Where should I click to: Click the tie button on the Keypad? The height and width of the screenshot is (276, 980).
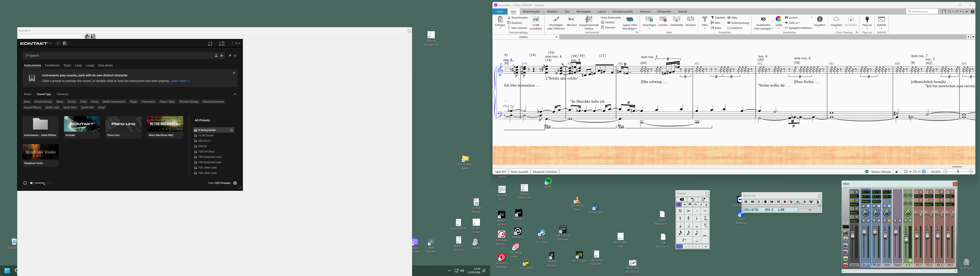pos(705,236)
